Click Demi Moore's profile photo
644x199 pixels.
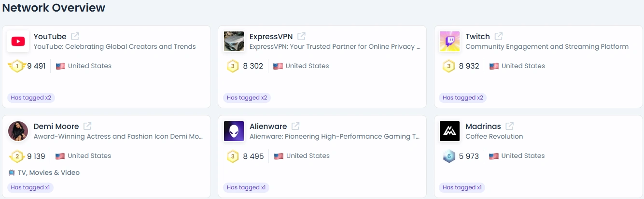[x=18, y=131]
